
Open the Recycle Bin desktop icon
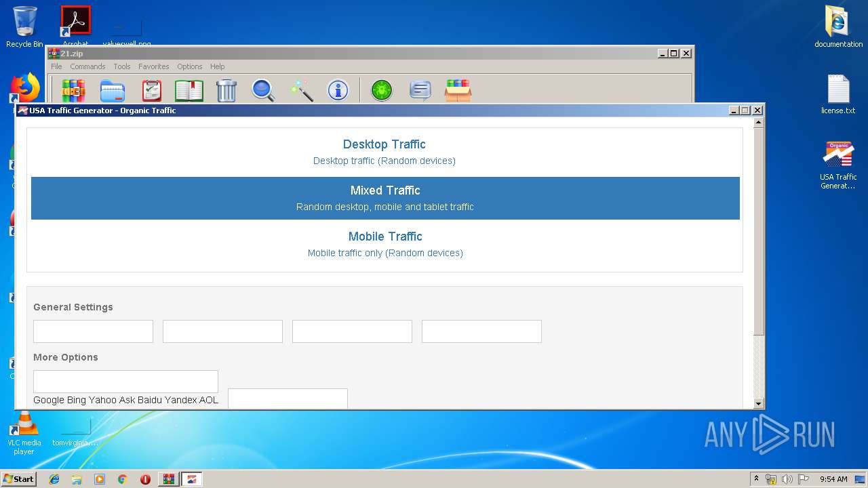24,27
